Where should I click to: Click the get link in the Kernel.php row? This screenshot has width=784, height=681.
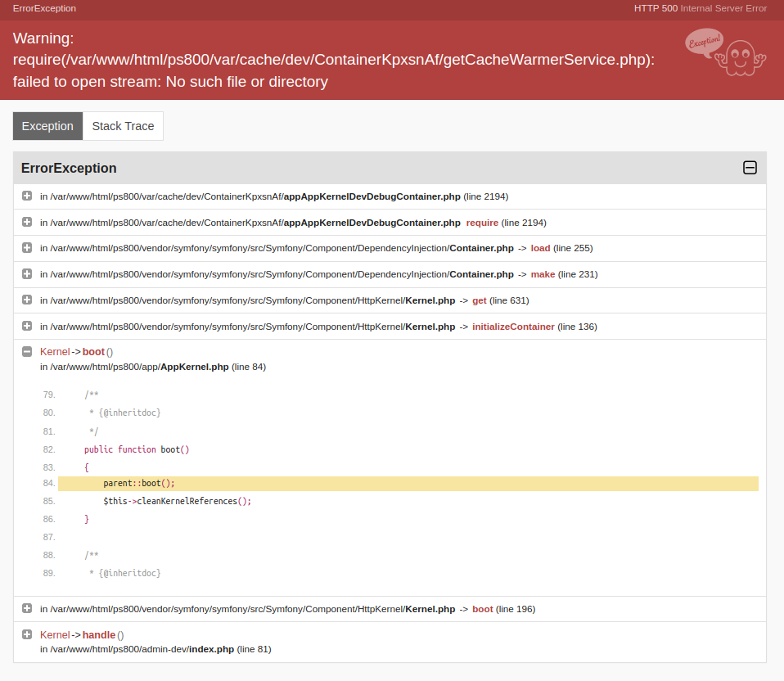tap(479, 300)
